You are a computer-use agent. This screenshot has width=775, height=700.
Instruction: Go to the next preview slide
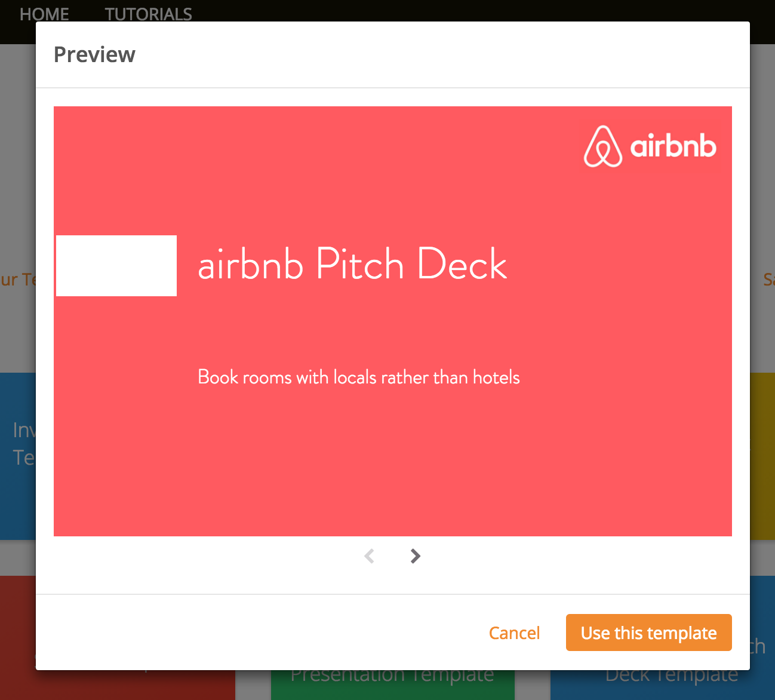click(416, 556)
